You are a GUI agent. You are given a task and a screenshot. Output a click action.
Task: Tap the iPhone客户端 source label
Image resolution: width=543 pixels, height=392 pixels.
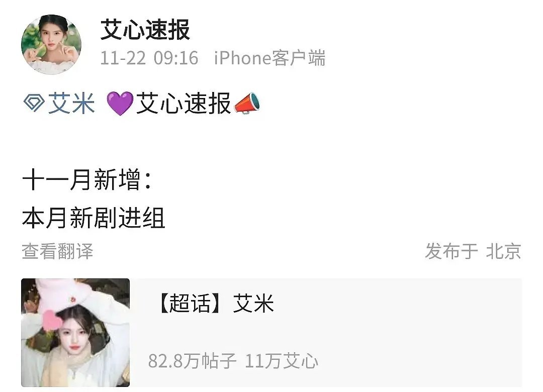(270, 58)
